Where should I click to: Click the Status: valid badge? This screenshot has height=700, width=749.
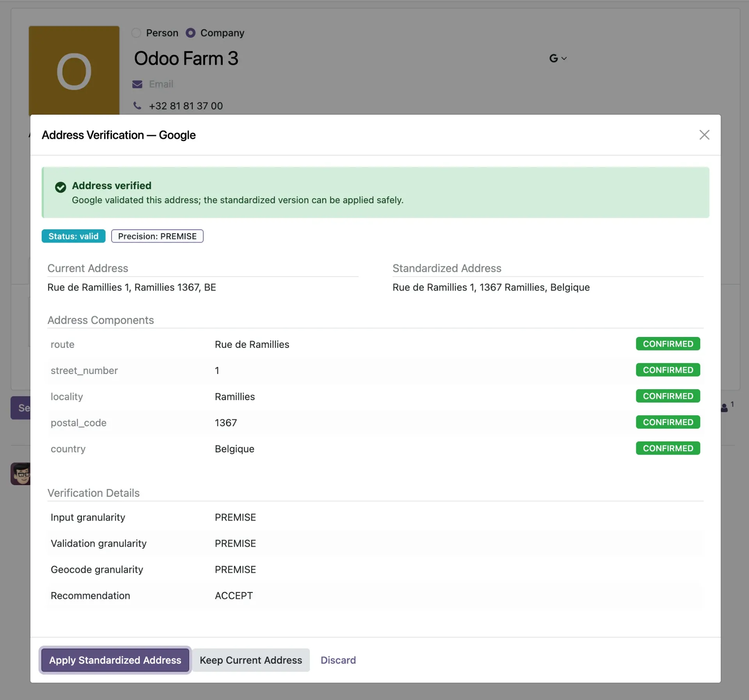[73, 236]
